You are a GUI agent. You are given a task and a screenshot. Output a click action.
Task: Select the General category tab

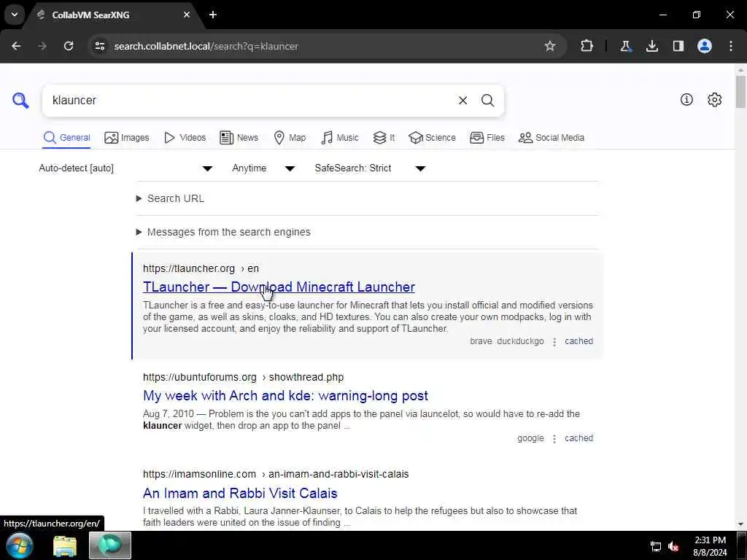click(66, 138)
